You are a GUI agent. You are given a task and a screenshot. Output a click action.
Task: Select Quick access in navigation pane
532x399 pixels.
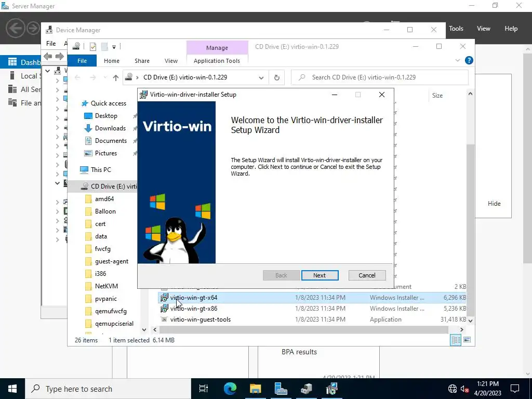pyautogui.click(x=108, y=103)
